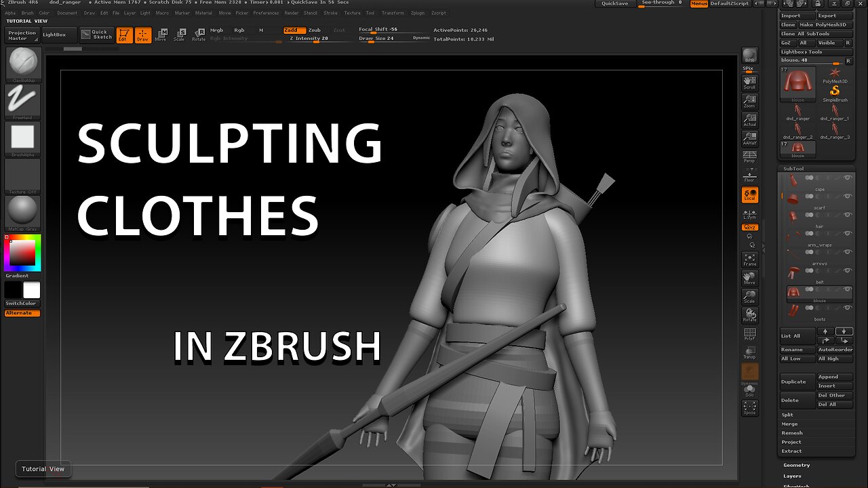The width and height of the screenshot is (868, 488).
Task: Toggle PolyF polyframe display
Action: [749, 334]
